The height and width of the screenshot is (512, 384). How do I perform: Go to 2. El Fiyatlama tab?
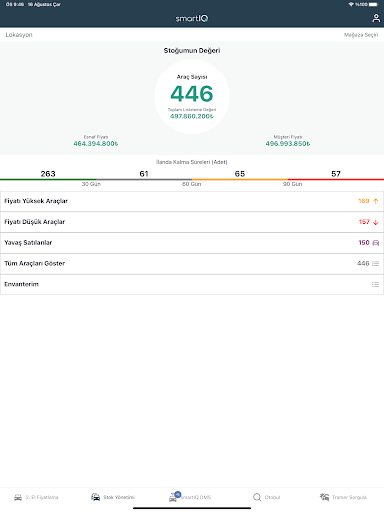36,497
